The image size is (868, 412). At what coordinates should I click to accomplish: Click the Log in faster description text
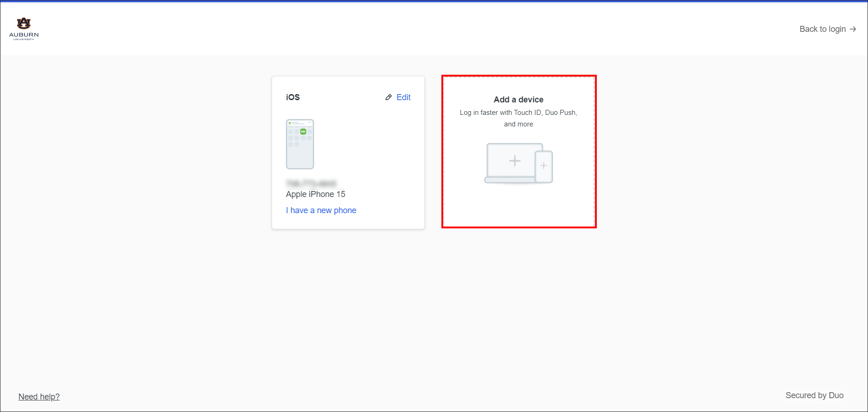coord(518,118)
